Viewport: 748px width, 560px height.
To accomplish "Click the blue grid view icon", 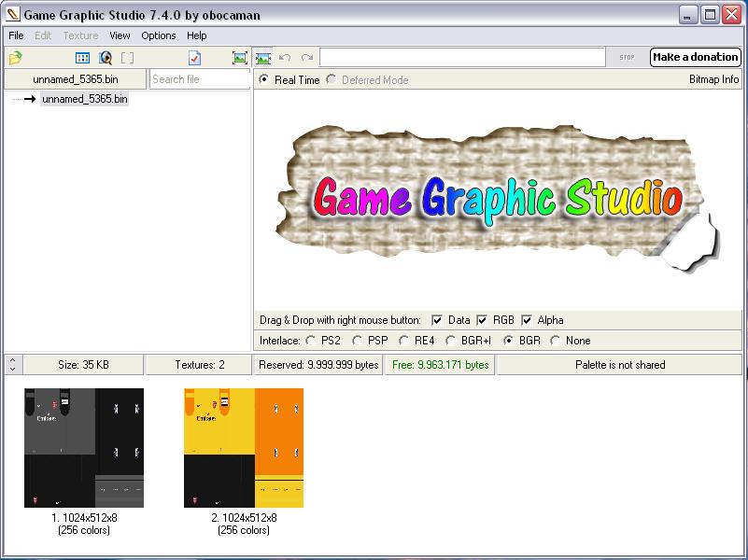I will click(x=83, y=58).
